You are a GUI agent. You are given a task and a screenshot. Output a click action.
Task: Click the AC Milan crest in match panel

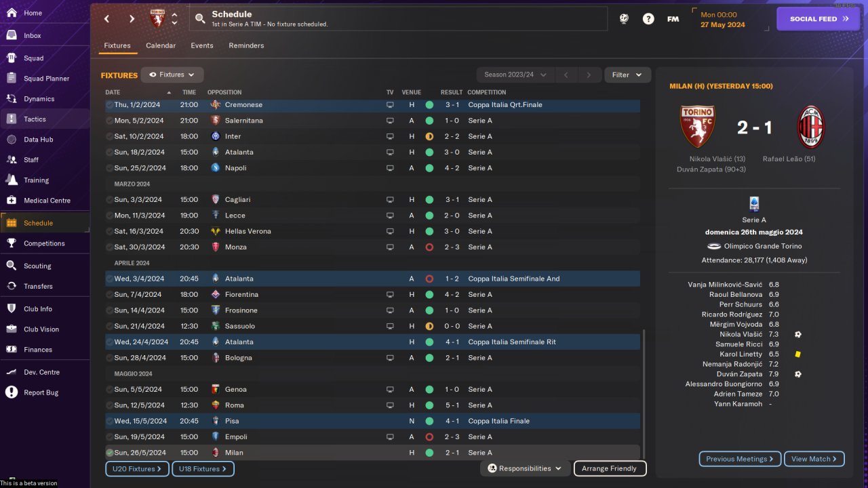(810, 127)
